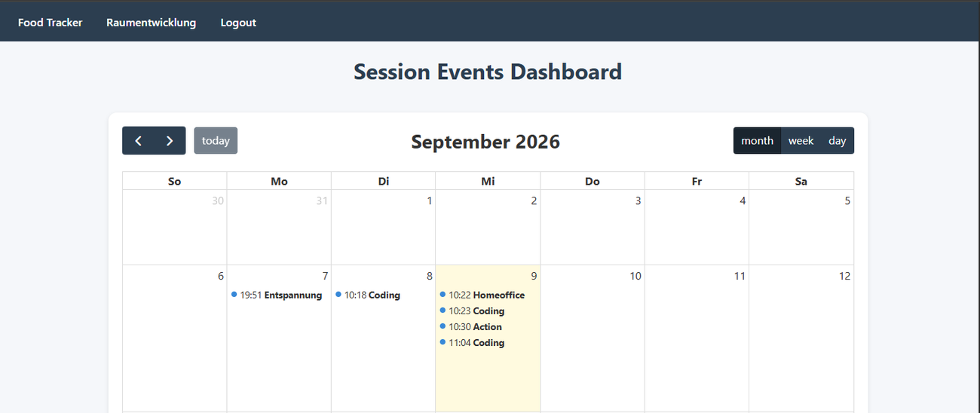Click the Mi weekday column header
Image resolution: width=980 pixels, height=413 pixels.
click(x=488, y=181)
